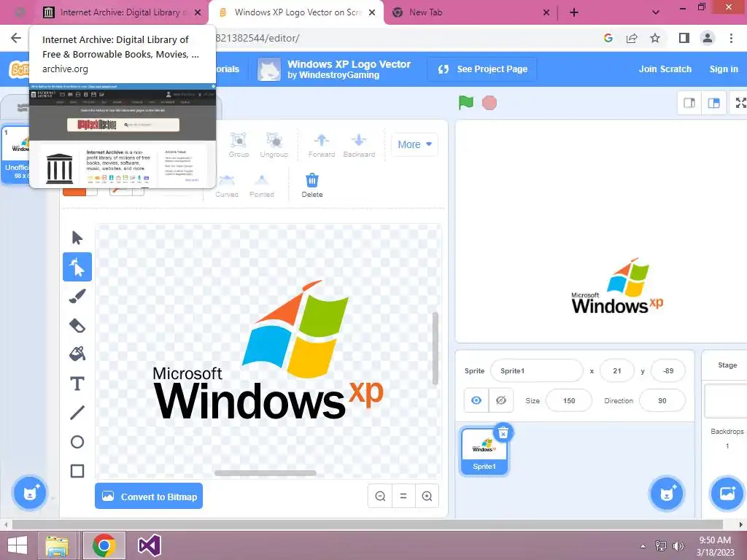The width and height of the screenshot is (747, 560).
Task: Click Join Scratch link
Action: point(665,69)
